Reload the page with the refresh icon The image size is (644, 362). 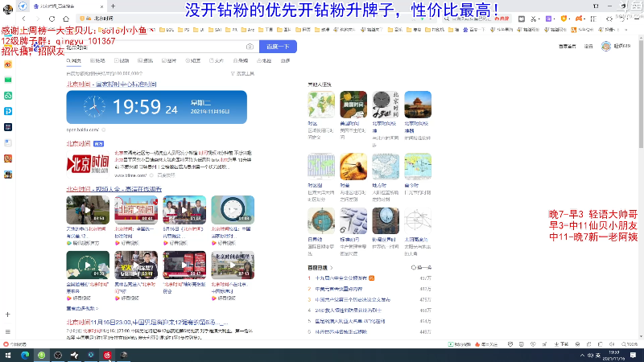tap(52, 19)
